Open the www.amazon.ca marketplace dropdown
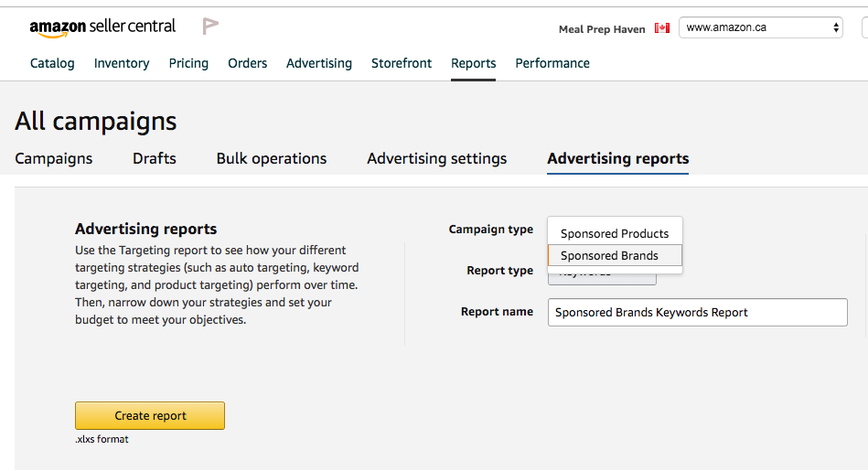 (x=761, y=27)
